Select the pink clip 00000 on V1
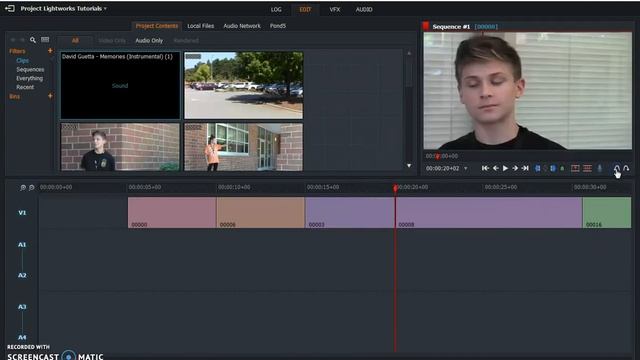Screen dimensions: 640x360 click(172, 213)
